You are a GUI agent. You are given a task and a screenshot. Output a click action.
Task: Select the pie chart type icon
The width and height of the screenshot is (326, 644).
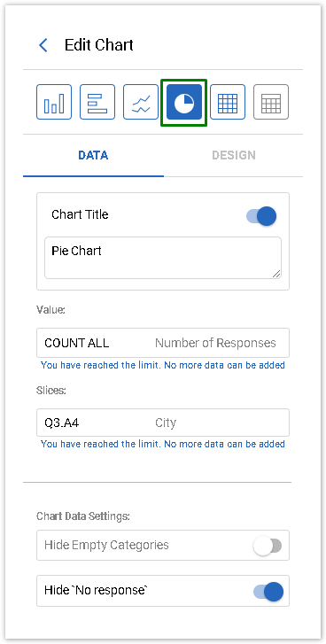tap(184, 102)
